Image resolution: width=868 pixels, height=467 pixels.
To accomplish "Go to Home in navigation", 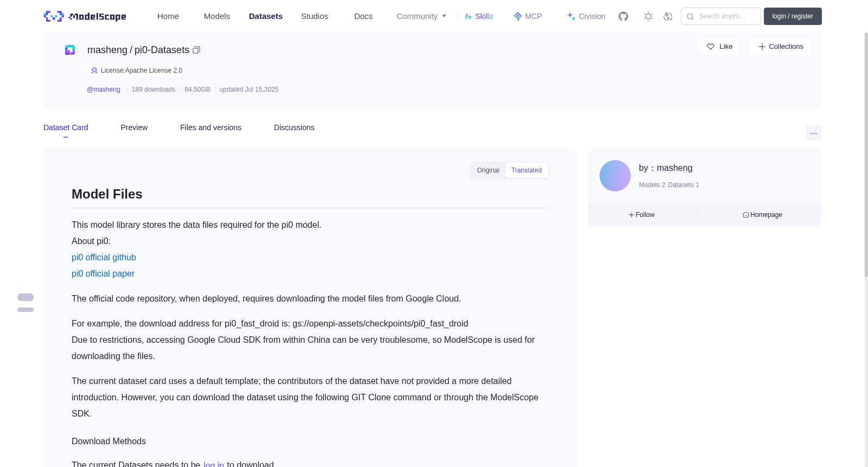I will pos(168,16).
